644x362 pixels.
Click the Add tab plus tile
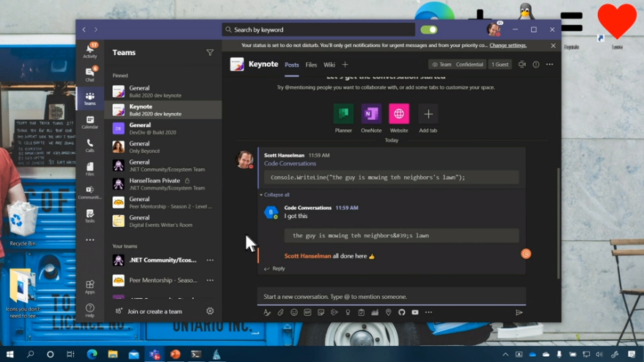click(428, 118)
